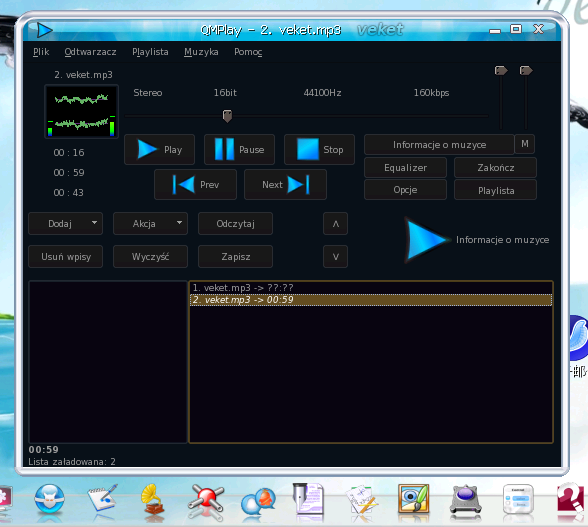588x527 pixels.
Task: Skip to previous track with Prev
Action: 195,185
